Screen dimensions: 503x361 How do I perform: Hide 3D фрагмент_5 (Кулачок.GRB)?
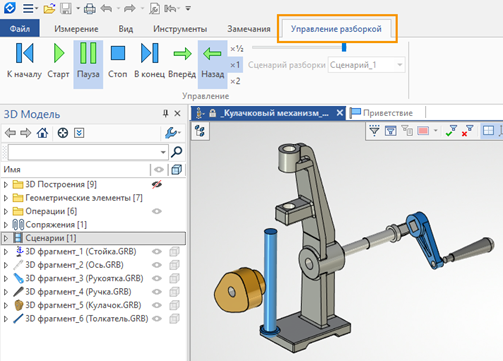point(157,305)
